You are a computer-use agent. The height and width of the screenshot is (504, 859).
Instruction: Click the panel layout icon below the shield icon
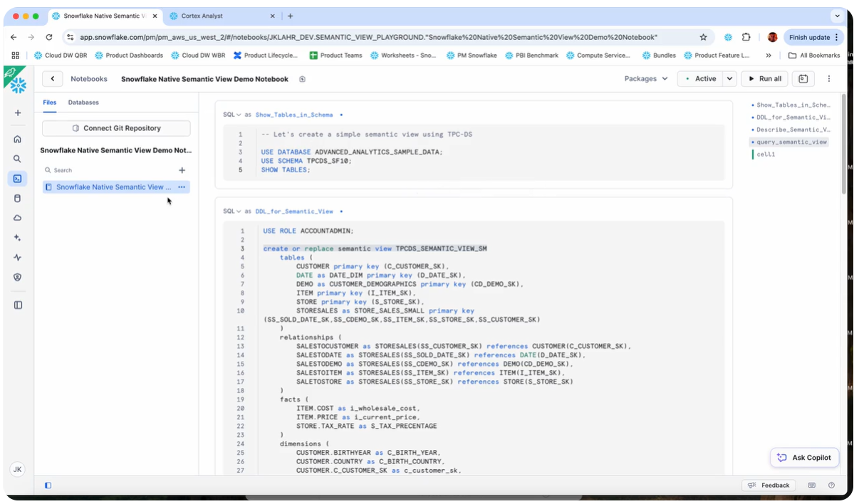(18, 305)
